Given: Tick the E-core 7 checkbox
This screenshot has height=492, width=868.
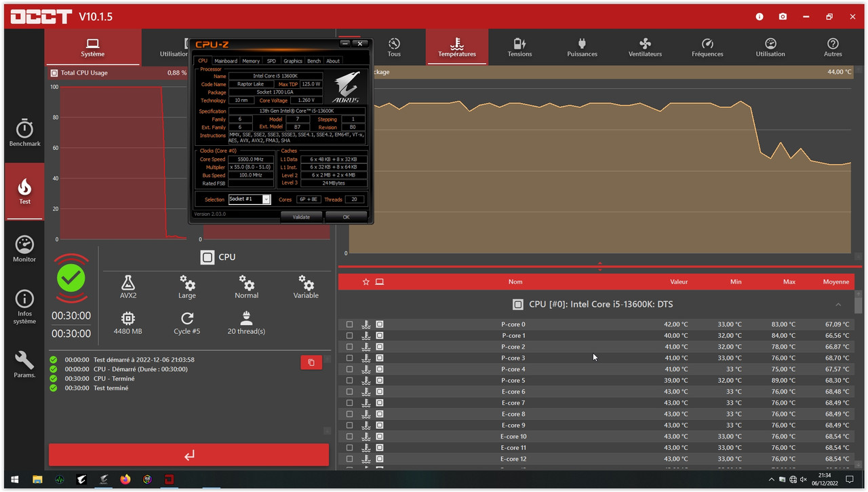Looking at the screenshot, I should click(x=350, y=402).
